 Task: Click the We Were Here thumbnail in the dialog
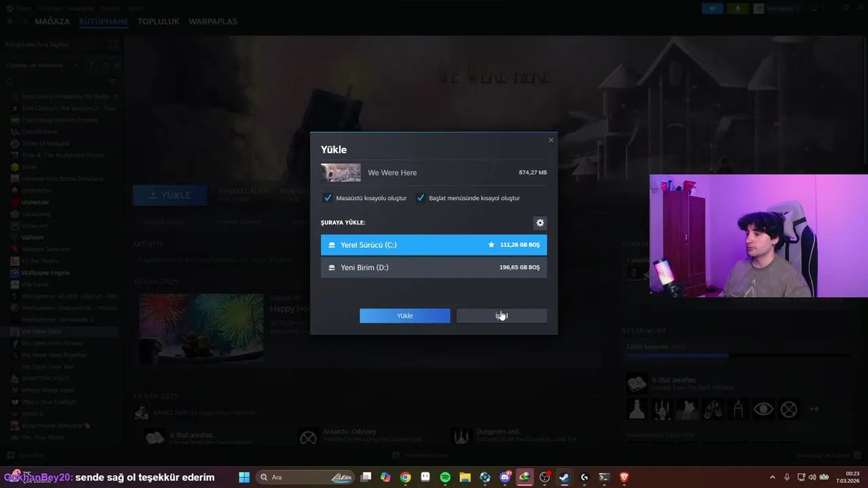[341, 172]
